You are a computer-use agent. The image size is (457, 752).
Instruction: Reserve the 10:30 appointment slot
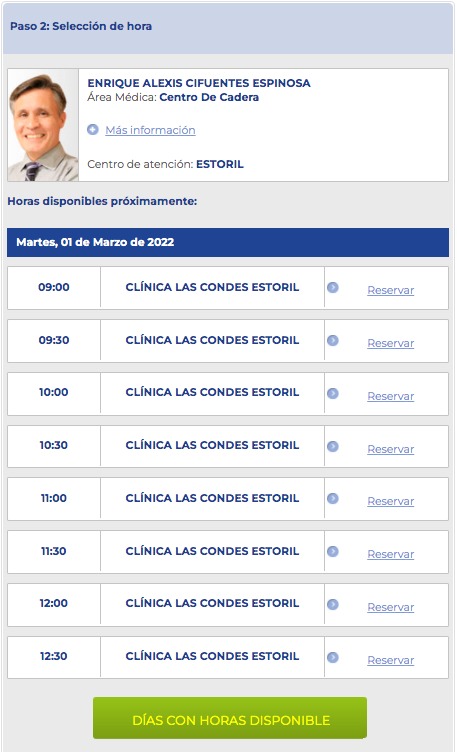[x=390, y=449]
